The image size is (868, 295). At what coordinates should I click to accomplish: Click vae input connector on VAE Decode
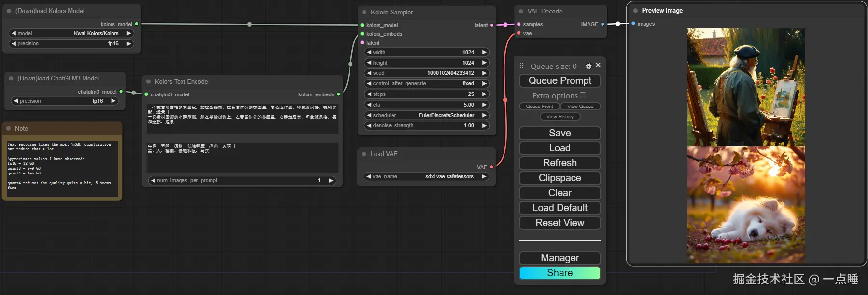(519, 33)
